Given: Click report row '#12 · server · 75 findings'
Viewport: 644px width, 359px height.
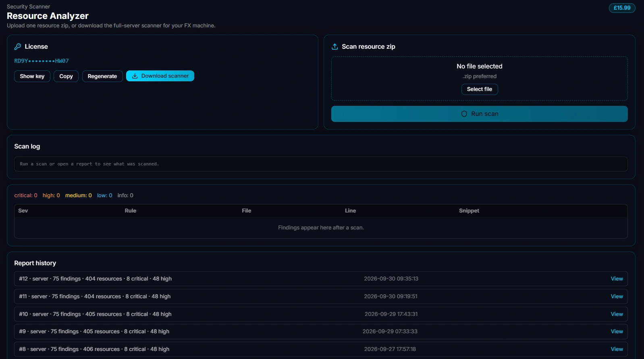Looking at the screenshot, I should click(x=321, y=279).
